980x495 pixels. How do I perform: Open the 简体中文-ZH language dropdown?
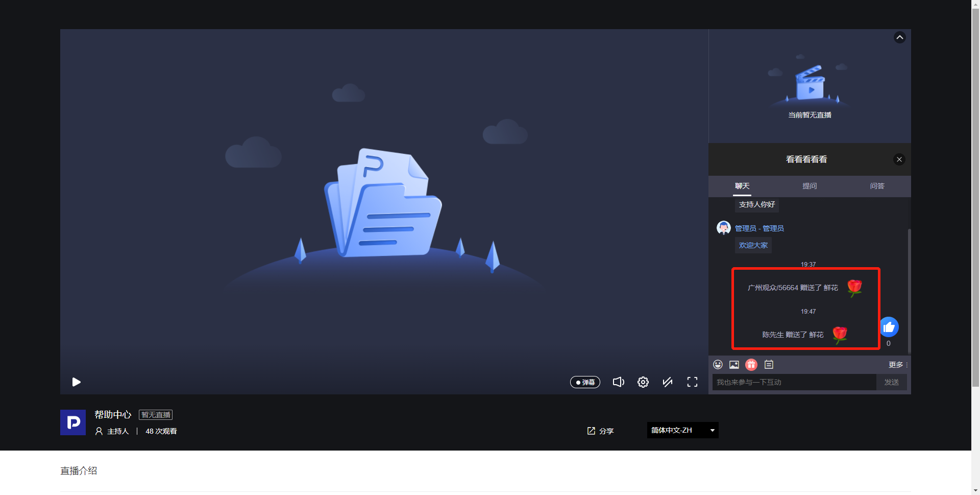[x=683, y=430]
